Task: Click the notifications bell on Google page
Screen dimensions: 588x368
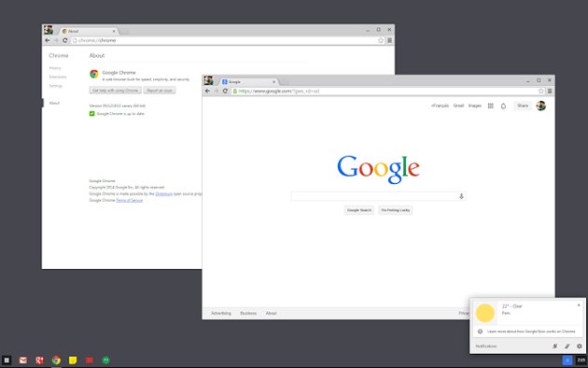Action: coord(503,106)
